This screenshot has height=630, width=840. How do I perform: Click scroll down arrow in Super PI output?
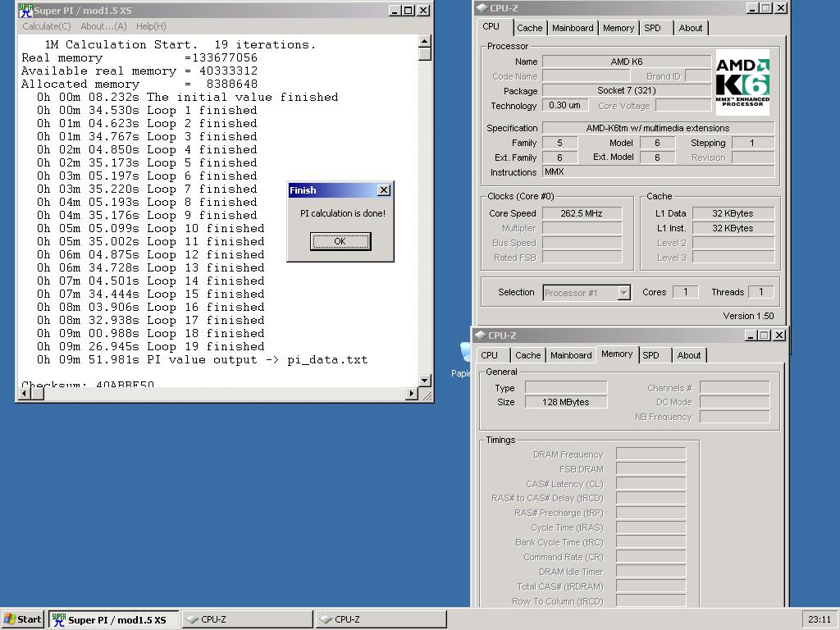(424, 381)
